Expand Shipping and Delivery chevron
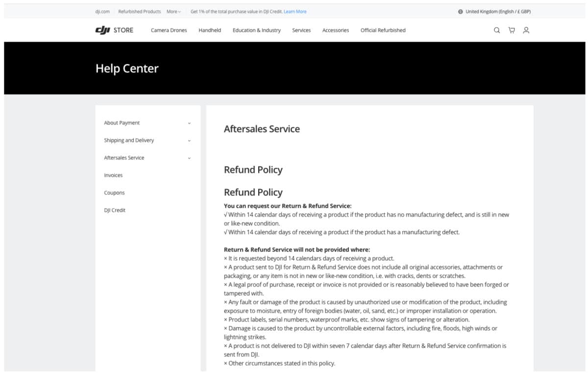The image size is (588, 374). tap(189, 141)
